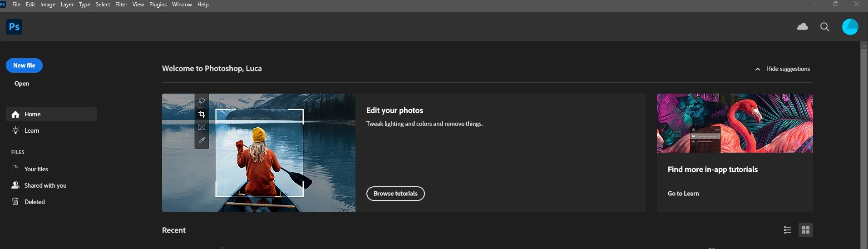
Task: Minimize the Photoshop window
Action: pos(815,4)
